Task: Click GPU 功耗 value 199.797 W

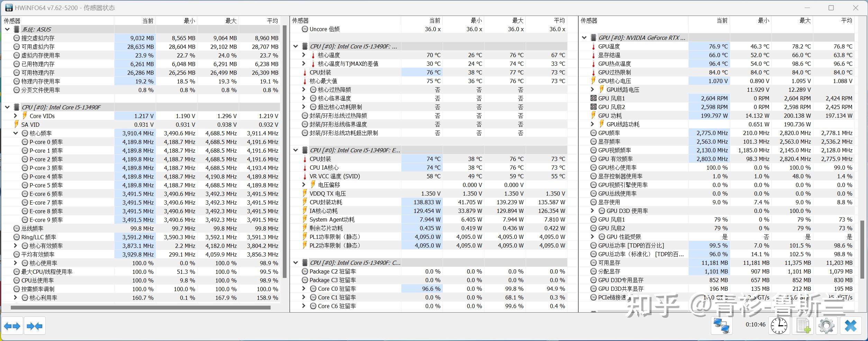Action: [714, 116]
